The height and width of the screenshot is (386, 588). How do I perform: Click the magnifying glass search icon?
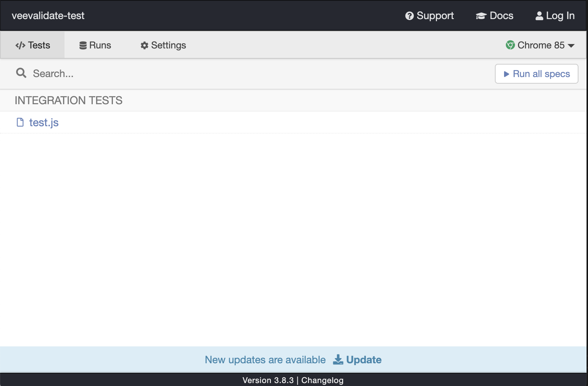coord(21,73)
